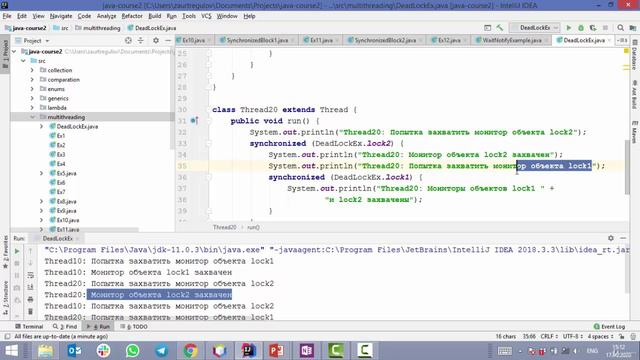This screenshot has height=360, width=640.
Task: Open Run panel settings gear
Action: tap(611, 238)
